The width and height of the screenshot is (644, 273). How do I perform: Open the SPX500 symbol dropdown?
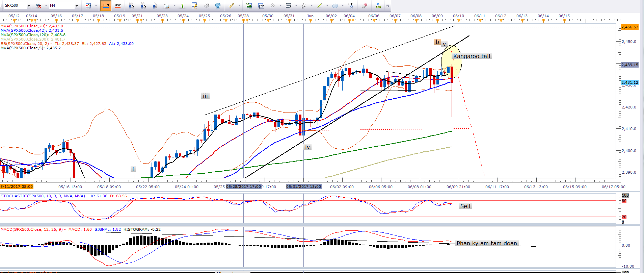coord(29,6)
